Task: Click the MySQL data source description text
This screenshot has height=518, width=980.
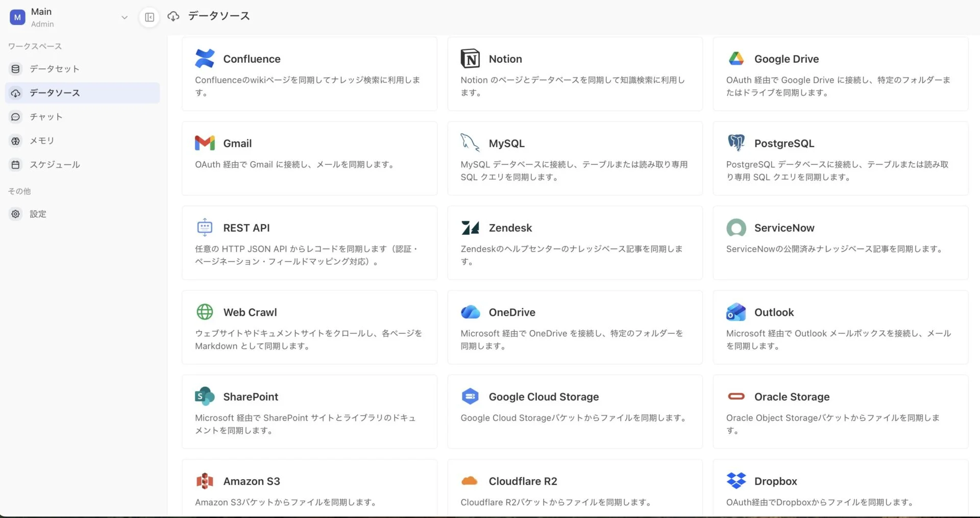Action: tap(574, 170)
